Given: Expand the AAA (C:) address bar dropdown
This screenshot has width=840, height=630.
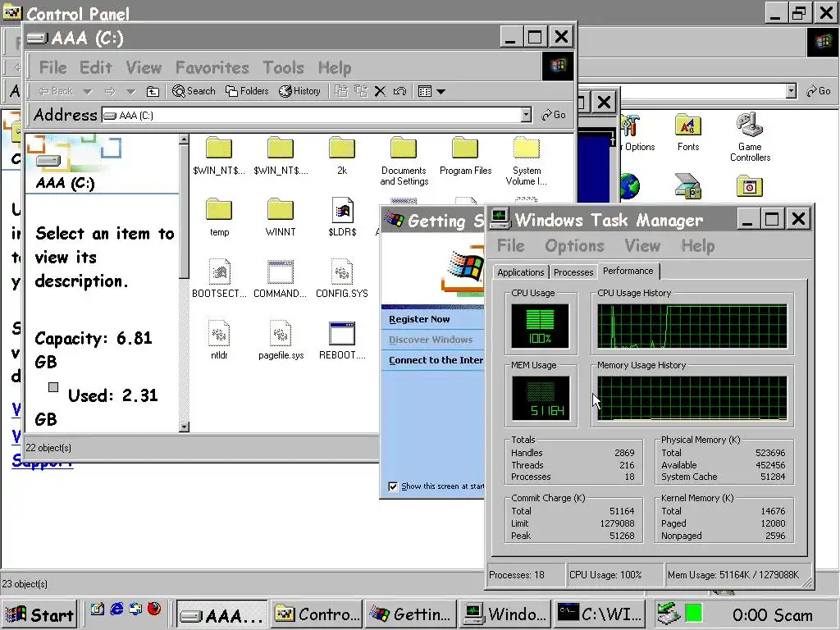Looking at the screenshot, I should [x=526, y=115].
